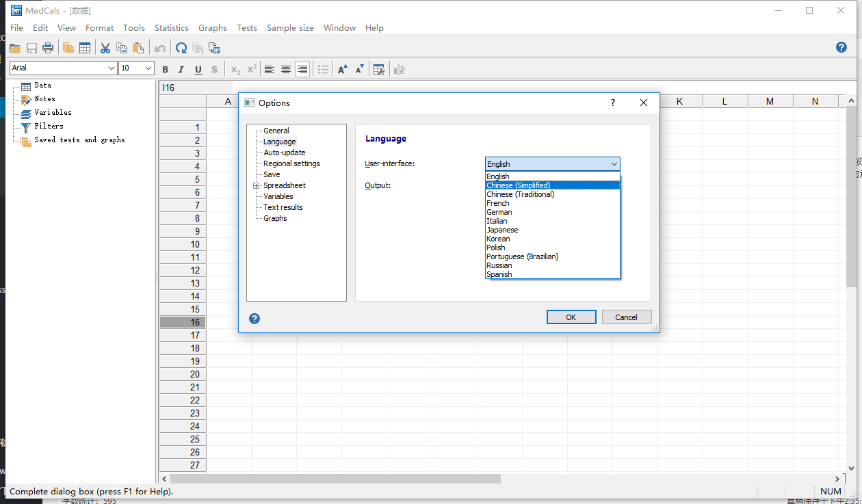Increase font size icon
The image size is (862, 504).
tap(343, 69)
